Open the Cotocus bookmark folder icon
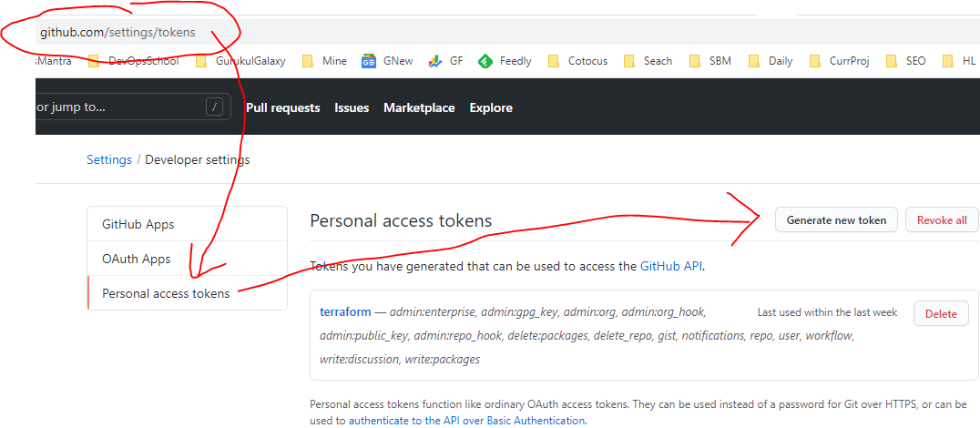980x428 pixels. (553, 61)
